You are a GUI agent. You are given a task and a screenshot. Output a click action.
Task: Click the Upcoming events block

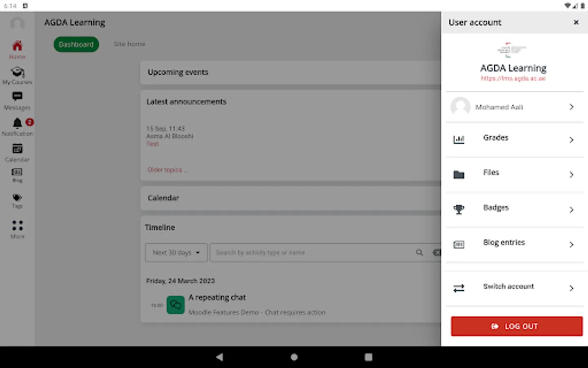[x=291, y=72]
